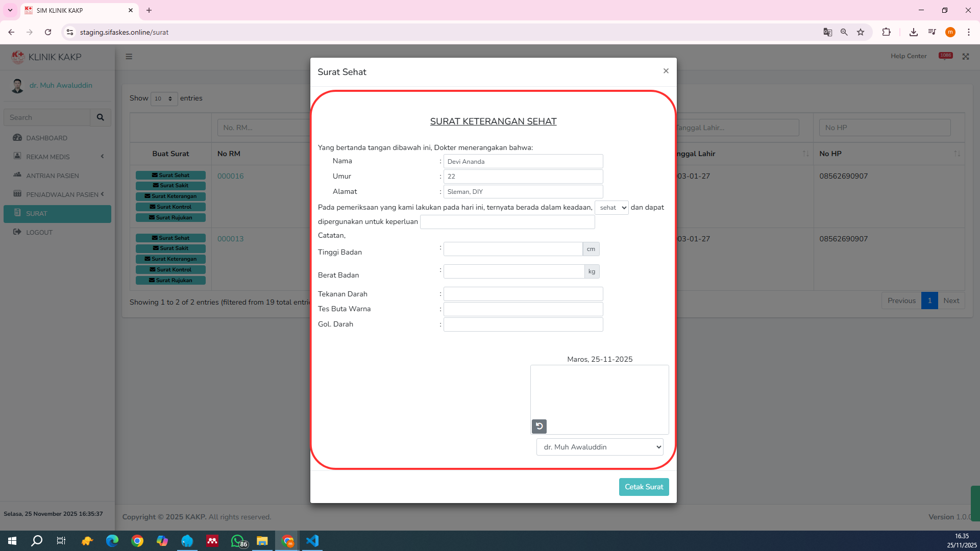Viewport: 980px width, 551px height.
Task: Go to Dashboard menu item
Action: 46,138
